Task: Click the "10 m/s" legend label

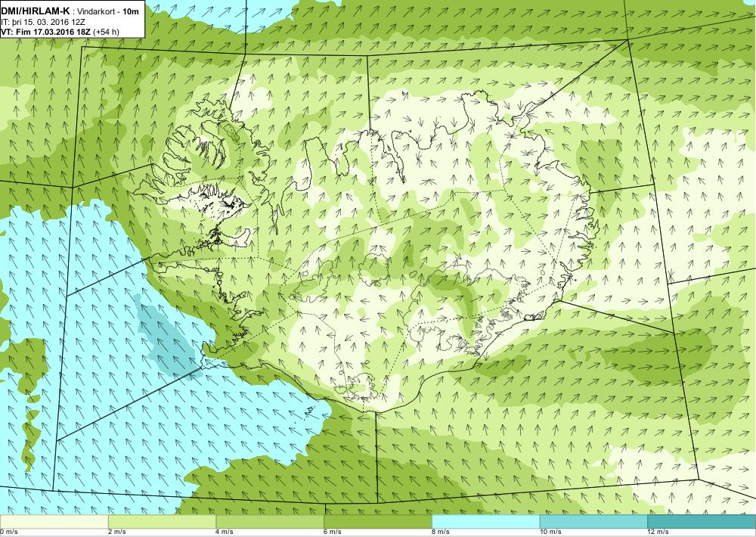Action: [551, 532]
